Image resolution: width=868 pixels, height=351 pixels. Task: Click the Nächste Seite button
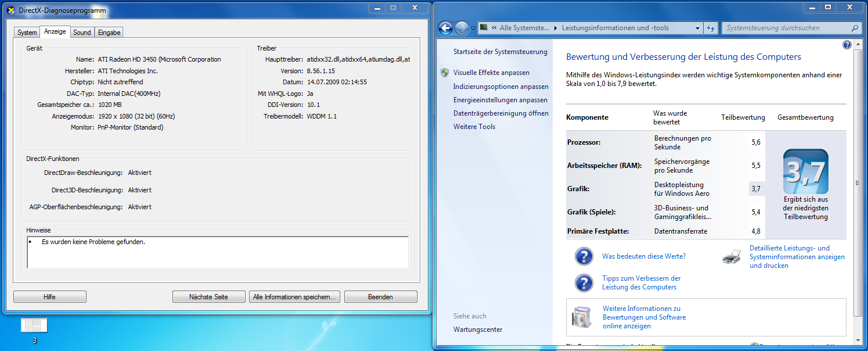point(208,297)
